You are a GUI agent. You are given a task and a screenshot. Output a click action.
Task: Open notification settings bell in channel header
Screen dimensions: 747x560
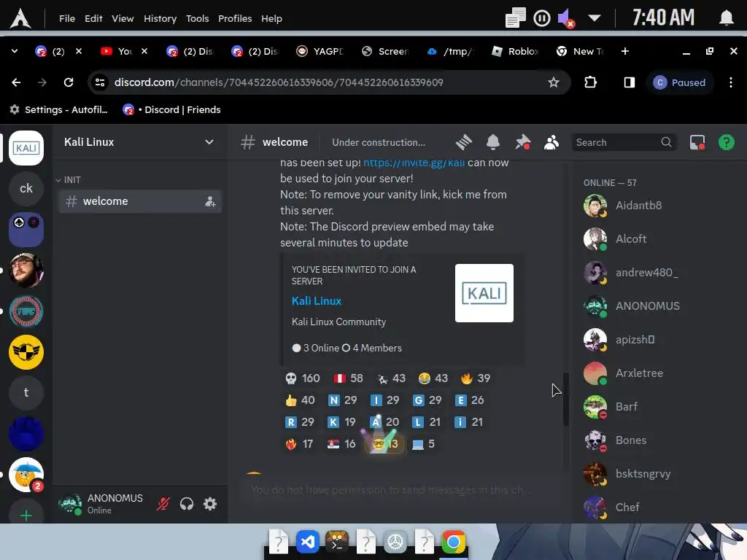point(493,142)
